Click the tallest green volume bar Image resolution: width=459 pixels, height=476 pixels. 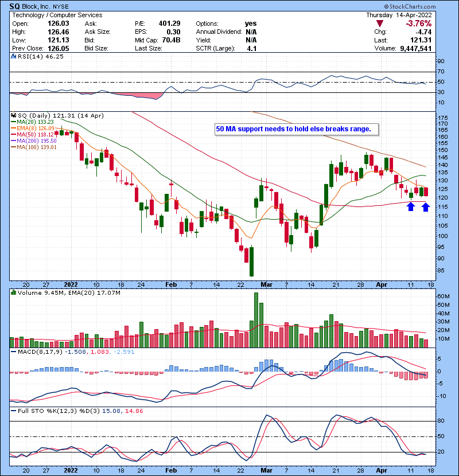pyautogui.click(x=256, y=320)
